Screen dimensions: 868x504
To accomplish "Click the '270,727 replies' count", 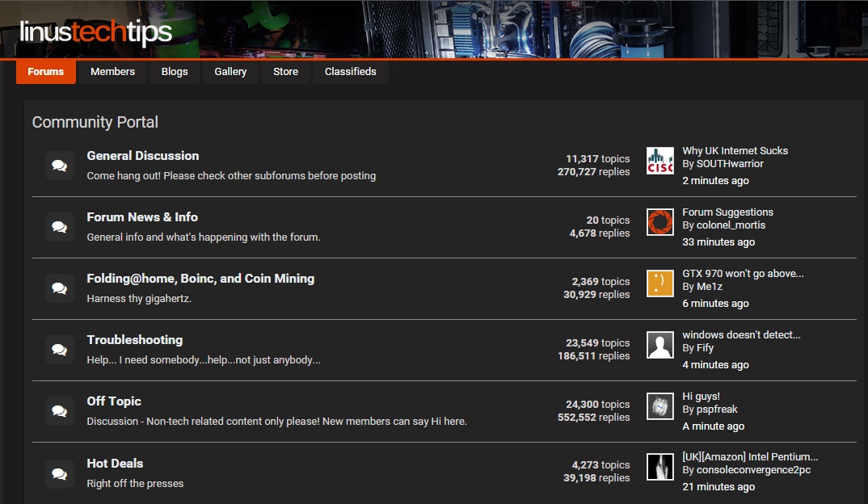I will [x=593, y=172].
